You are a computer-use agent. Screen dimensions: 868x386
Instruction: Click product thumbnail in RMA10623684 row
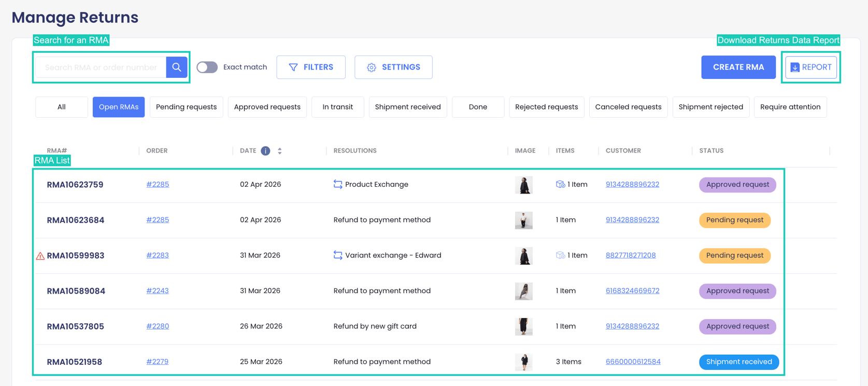(x=524, y=220)
